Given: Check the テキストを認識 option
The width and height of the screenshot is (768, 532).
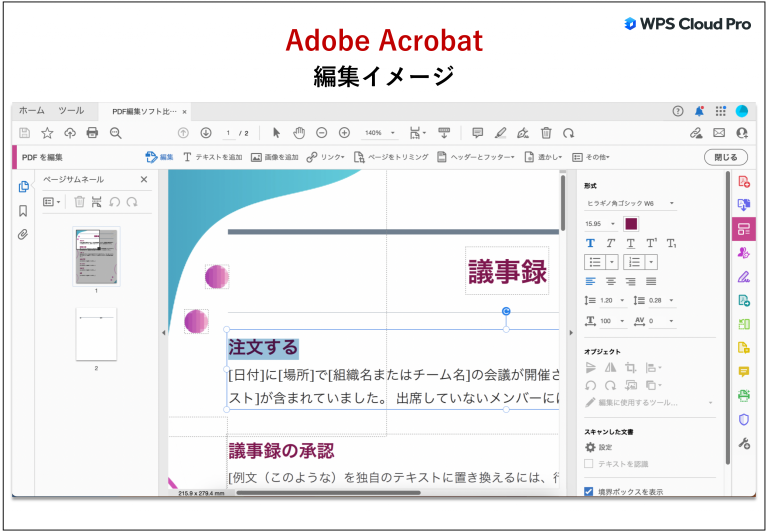Looking at the screenshot, I should 589,463.
